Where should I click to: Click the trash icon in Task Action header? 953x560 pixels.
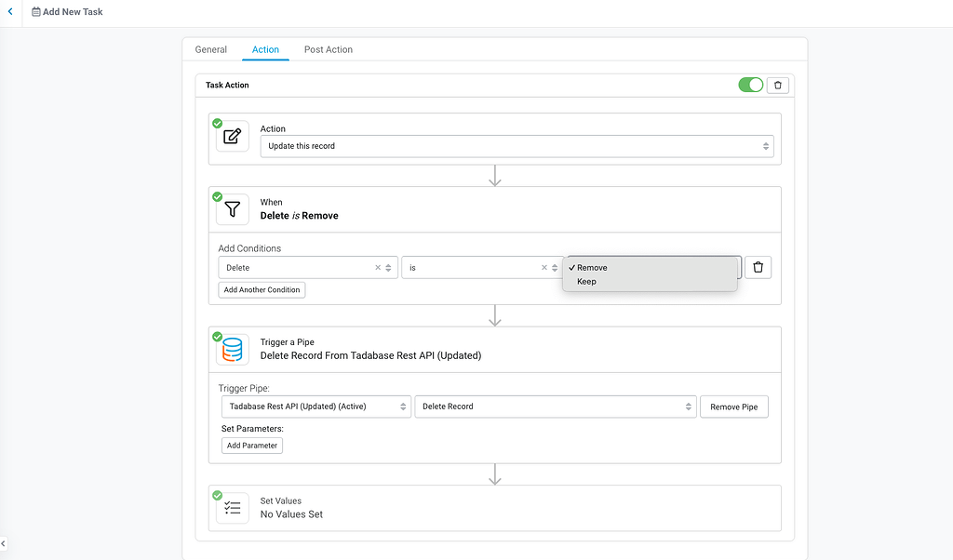point(779,85)
